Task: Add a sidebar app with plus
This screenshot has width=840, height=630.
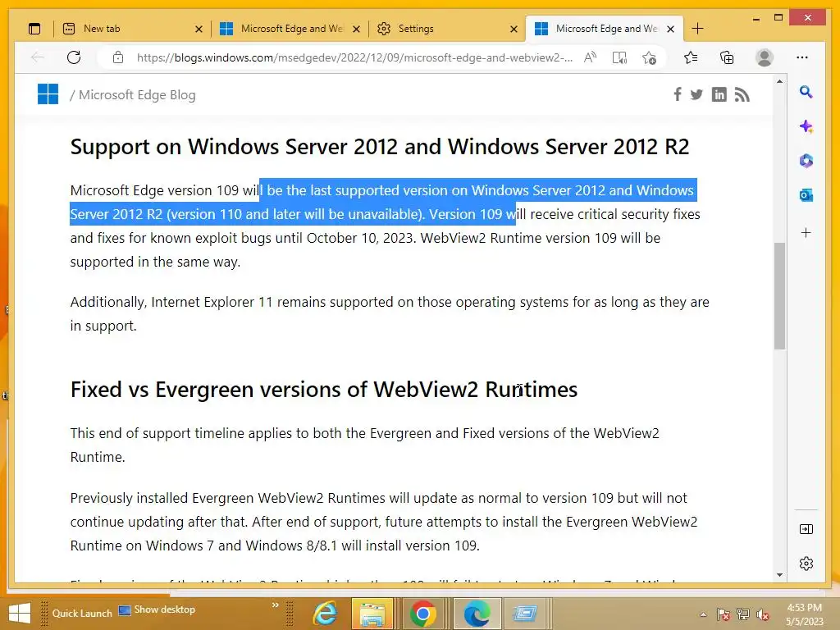Action: [x=806, y=232]
